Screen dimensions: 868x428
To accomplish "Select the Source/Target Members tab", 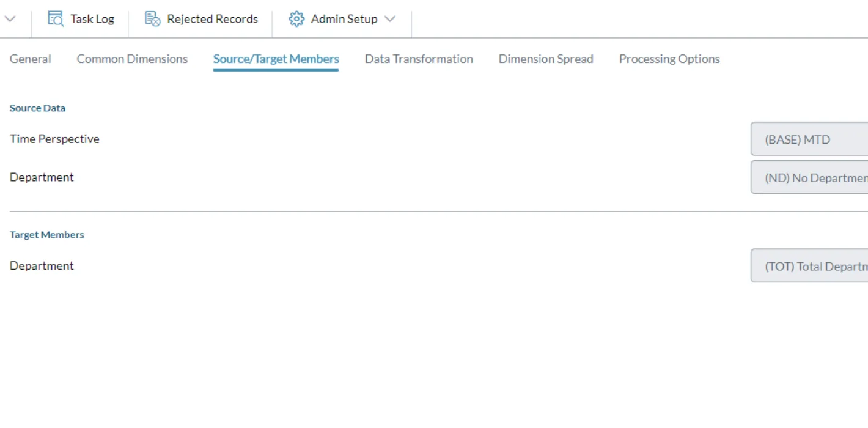I will (276, 59).
